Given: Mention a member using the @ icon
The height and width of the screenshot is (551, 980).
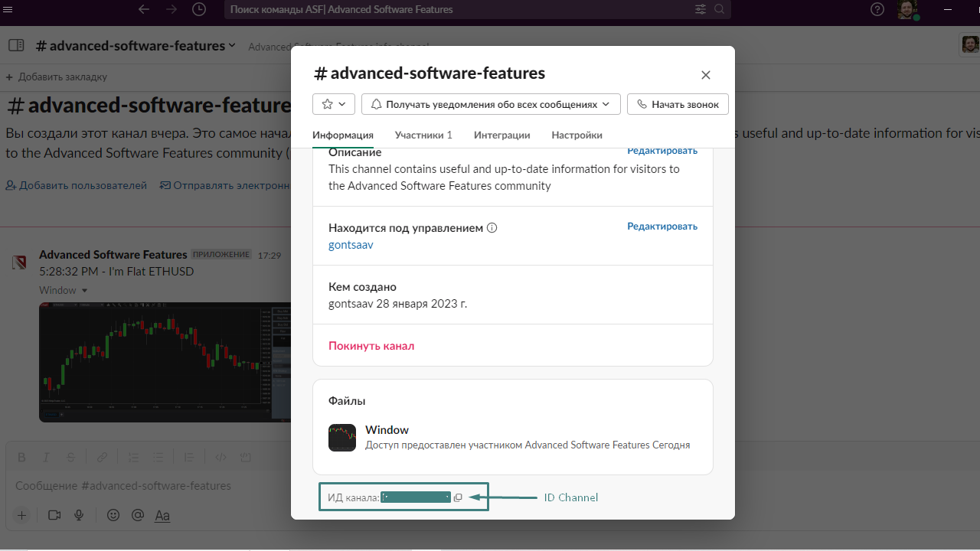Looking at the screenshot, I should tap(138, 515).
